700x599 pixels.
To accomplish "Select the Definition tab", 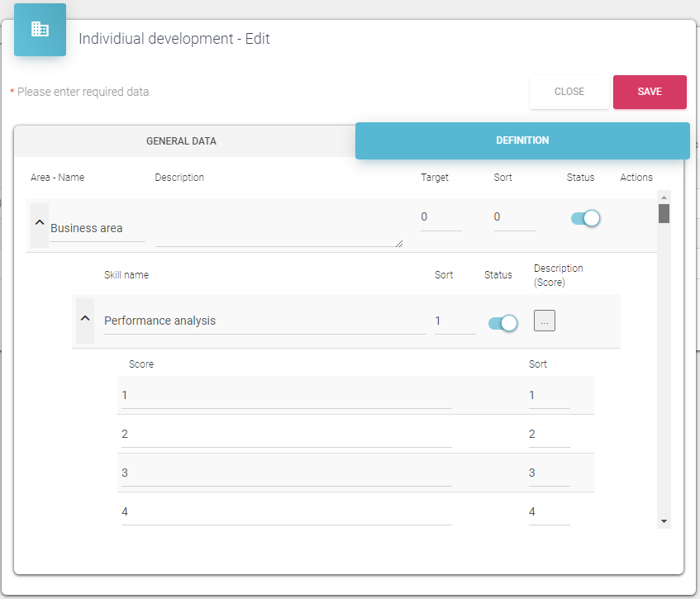I will tap(521, 140).
